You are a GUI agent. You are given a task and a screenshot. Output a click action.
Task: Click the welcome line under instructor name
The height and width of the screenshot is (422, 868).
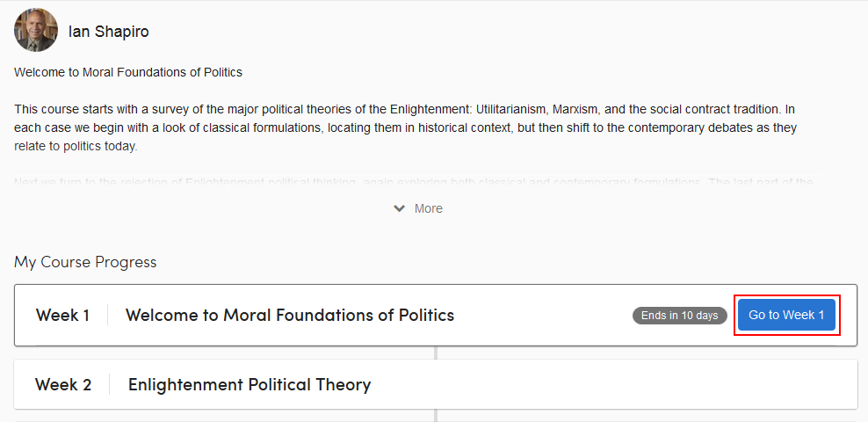[128, 72]
